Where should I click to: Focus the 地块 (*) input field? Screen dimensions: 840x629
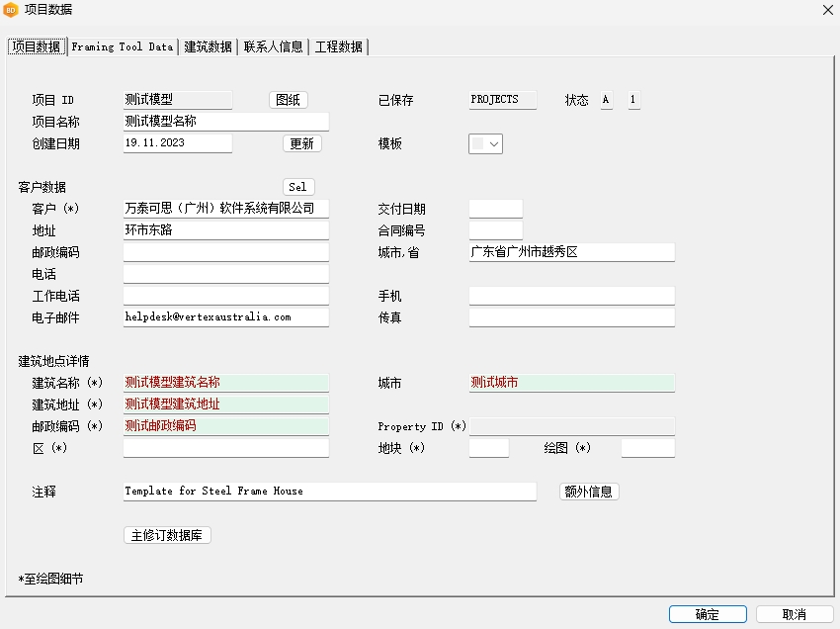(x=488, y=448)
